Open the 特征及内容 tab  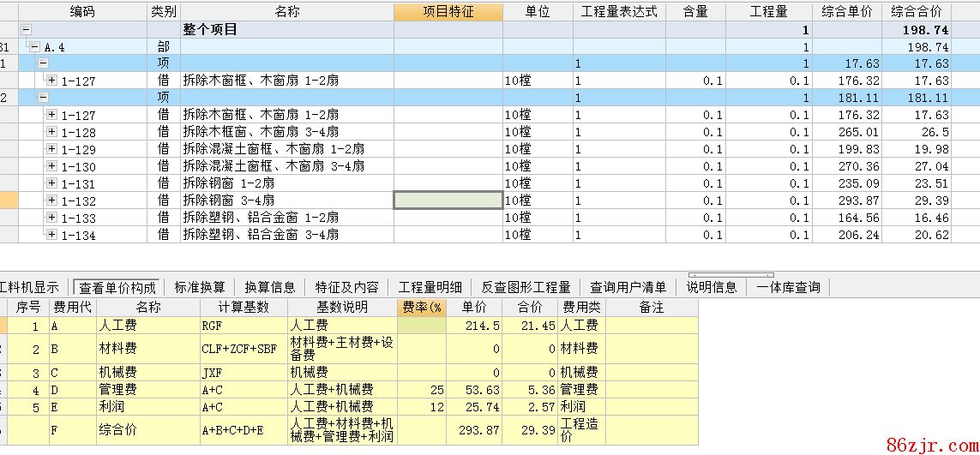pos(346,287)
